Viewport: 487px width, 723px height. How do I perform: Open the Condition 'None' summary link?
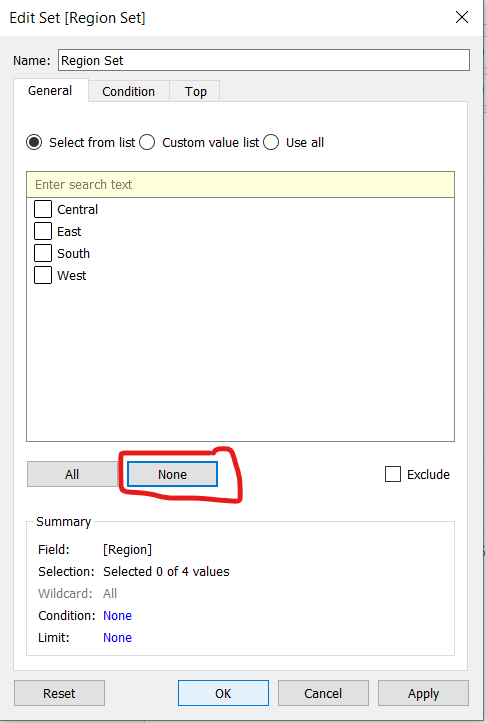click(x=118, y=616)
